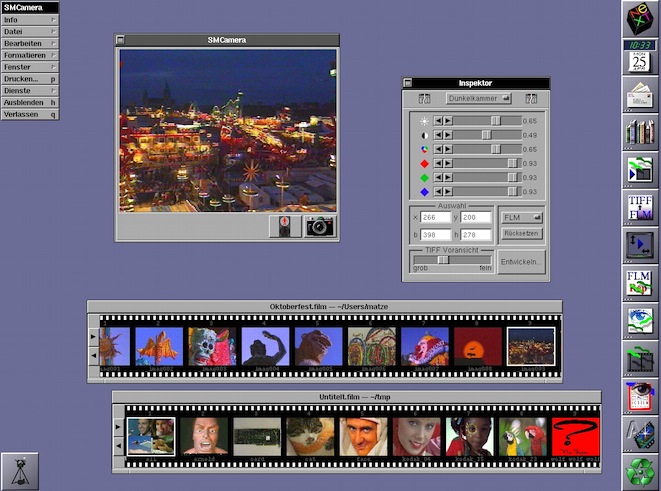
Task: Click the blue channel increase arrow
Action: (x=448, y=192)
